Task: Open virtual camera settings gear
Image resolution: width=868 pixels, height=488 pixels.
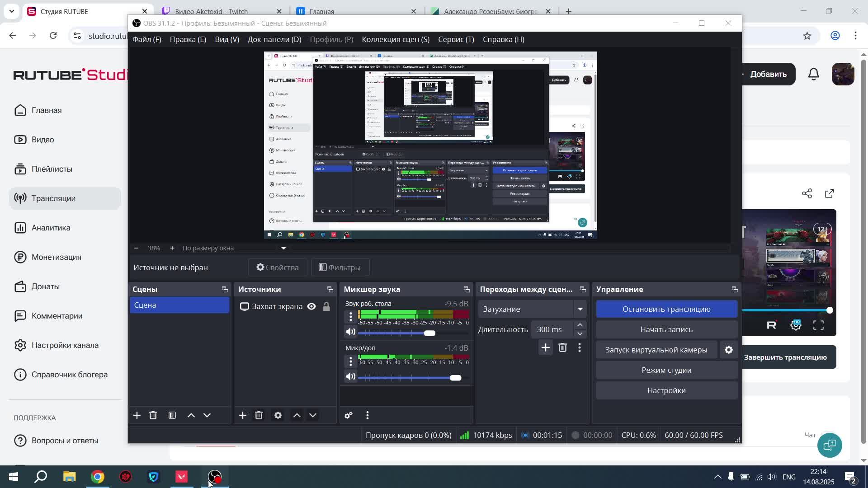Action: point(729,350)
